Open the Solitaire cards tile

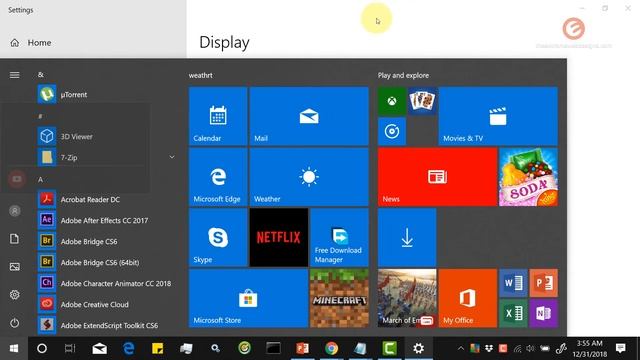(422, 101)
